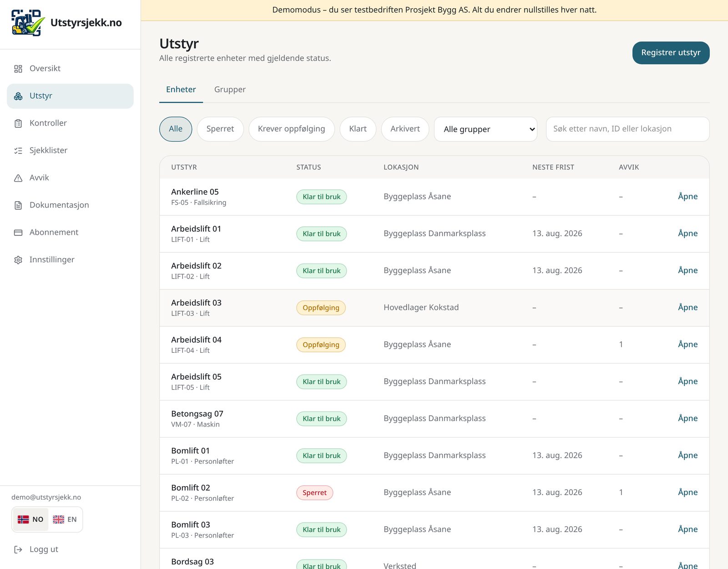Screen dimensions: 728x569
Task: Click the Avvik warning triangle icon
Action: click(18, 178)
